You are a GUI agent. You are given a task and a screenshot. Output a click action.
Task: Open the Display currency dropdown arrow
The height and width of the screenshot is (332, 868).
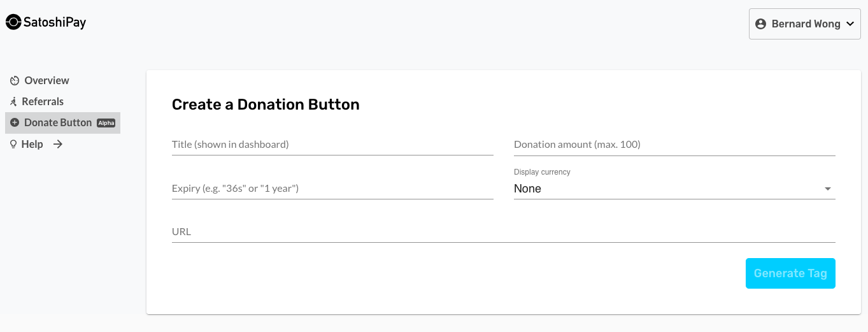click(x=827, y=189)
